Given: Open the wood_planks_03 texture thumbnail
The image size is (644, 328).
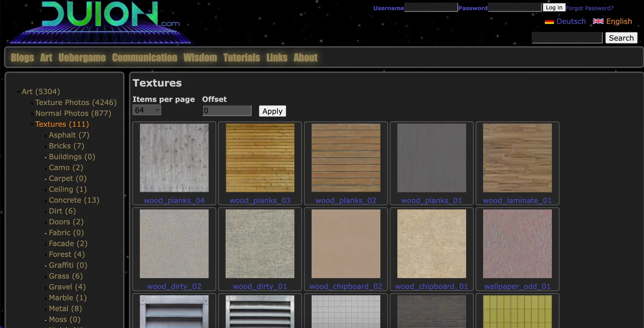Looking at the screenshot, I should point(260,158).
